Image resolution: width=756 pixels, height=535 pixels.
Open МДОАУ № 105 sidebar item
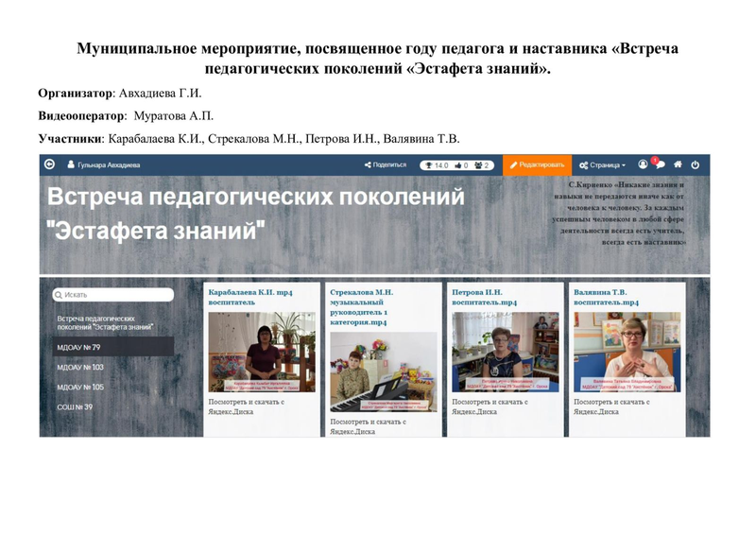point(80,387)
